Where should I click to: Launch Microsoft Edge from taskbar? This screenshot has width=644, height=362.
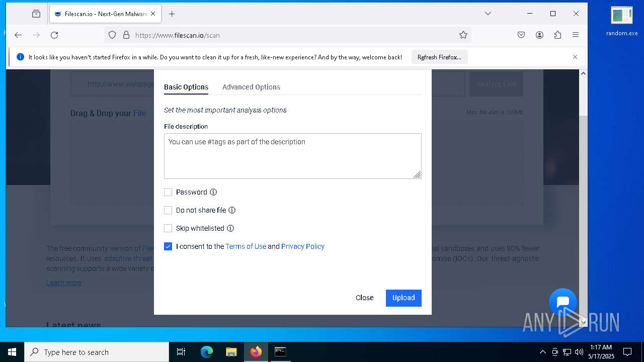(x=207, y=352)
